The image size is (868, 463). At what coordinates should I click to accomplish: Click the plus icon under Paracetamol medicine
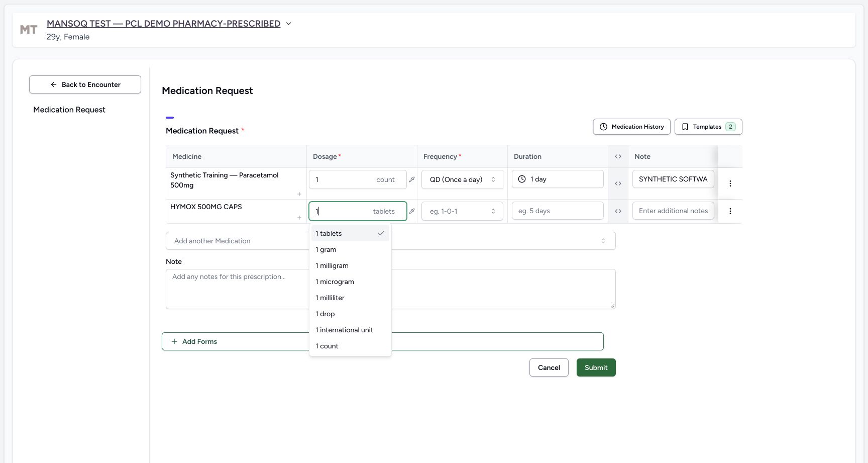click(x=299, y=194)
